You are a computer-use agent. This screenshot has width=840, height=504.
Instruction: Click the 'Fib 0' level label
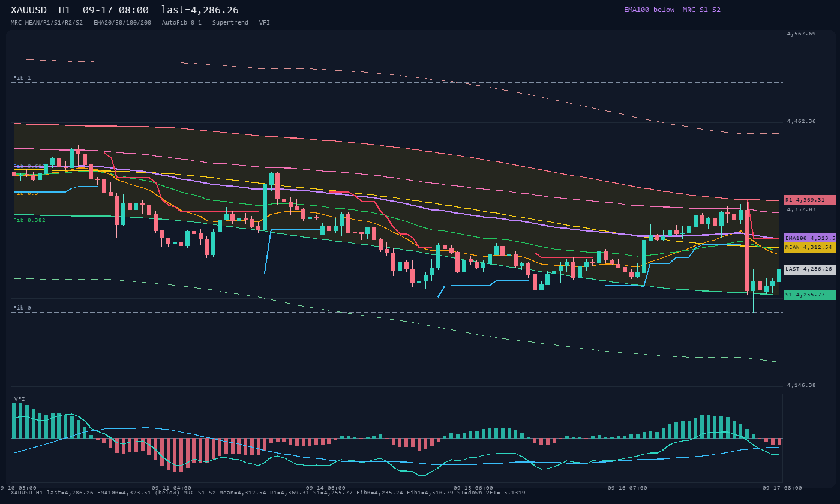(x=22, y=308)
